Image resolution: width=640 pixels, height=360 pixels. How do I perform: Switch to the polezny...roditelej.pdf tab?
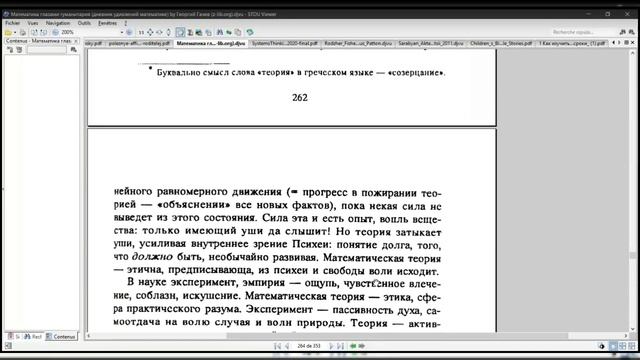click(139, 43)
